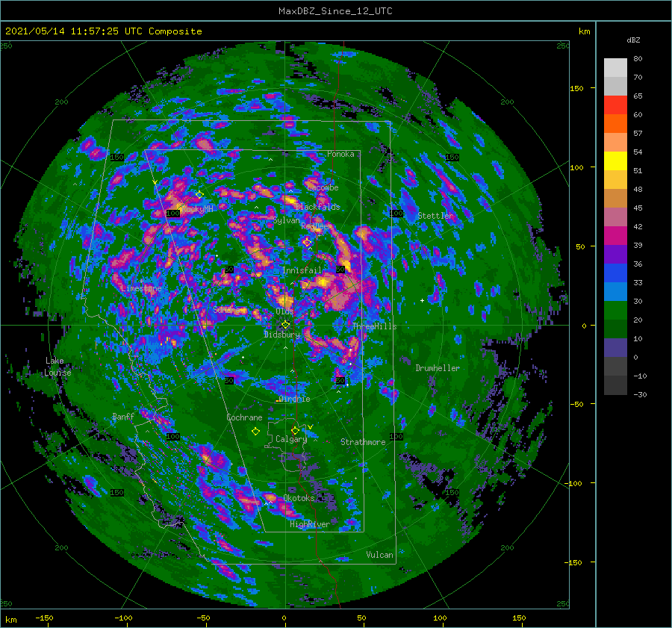Select the yellow diamond marker below RedDeer
Screen dimensions: 672x628
click(x=307, y=243)
